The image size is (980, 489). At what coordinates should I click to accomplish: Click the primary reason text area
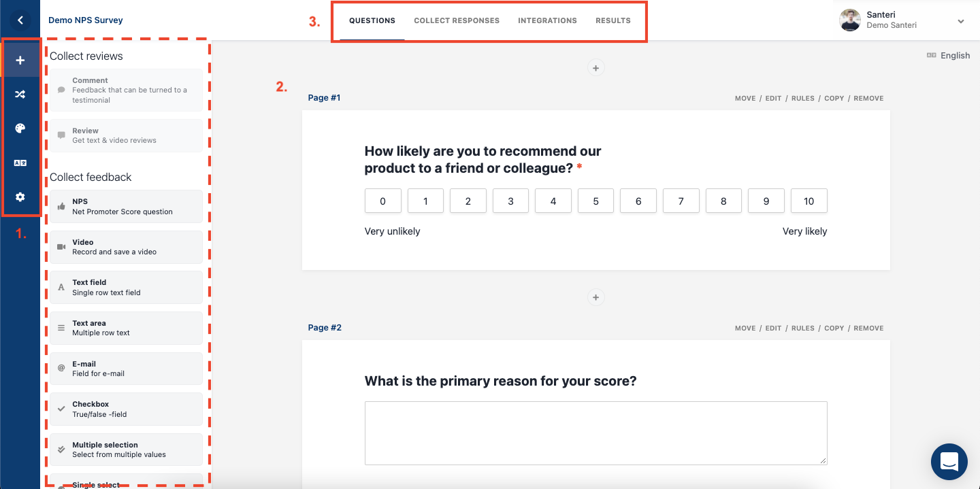pos(595,433)
